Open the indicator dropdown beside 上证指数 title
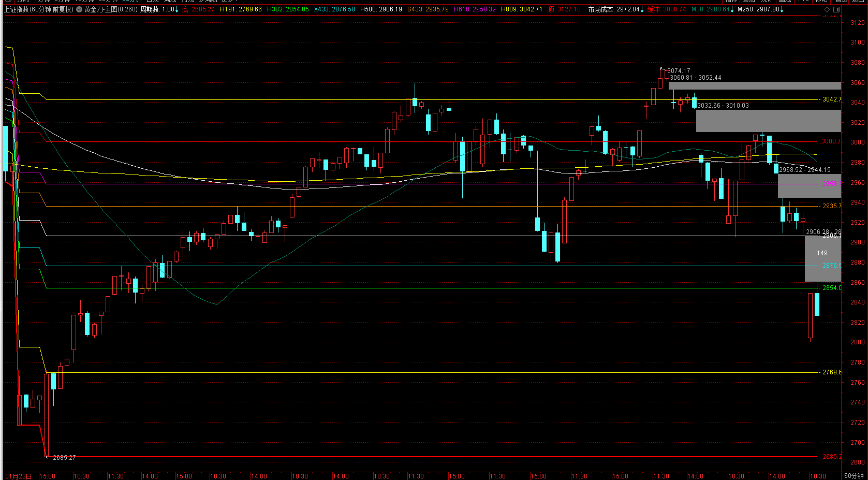This screenshot has height=480, width=868. pyautogui.click(x=79, y=9)
